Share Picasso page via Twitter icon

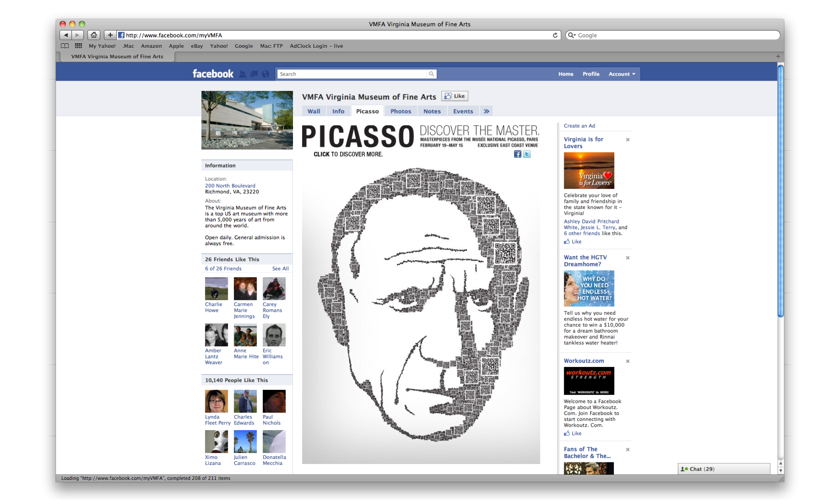(527, 155)
